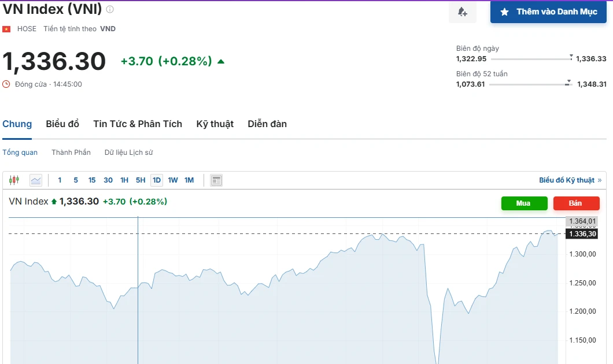The image size is (613, 364).
Task: Click the 52-week range slider marker
Action: (568, 82)
